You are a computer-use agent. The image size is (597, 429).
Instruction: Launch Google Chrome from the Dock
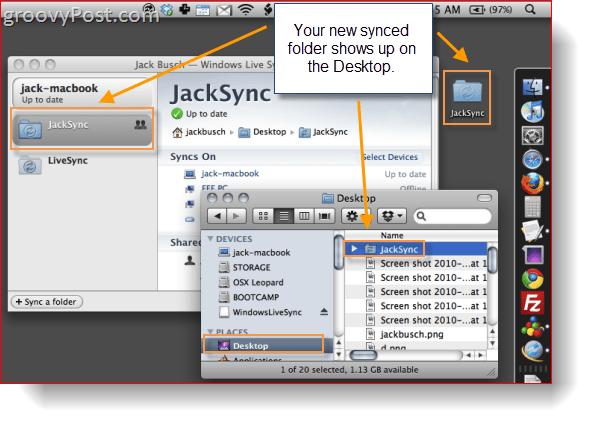[x=532, y=279]
